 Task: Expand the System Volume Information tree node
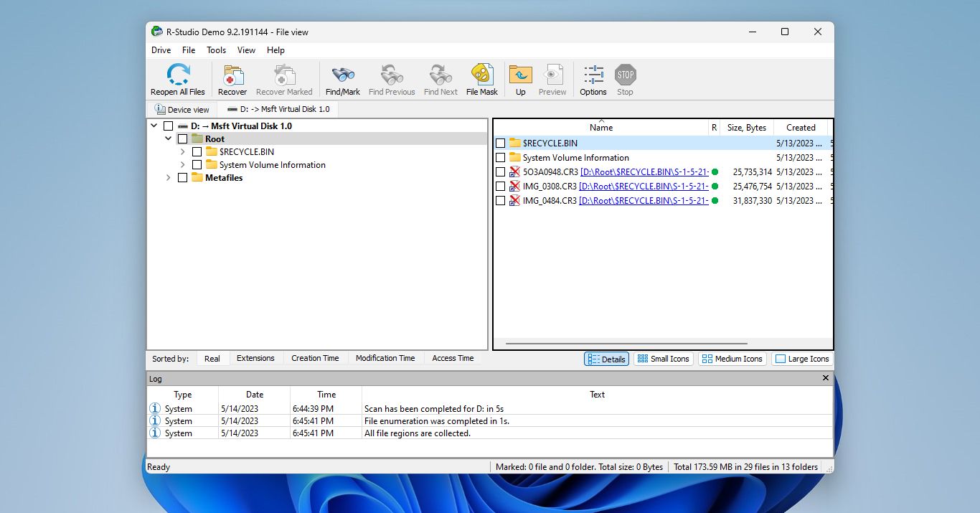182,165
